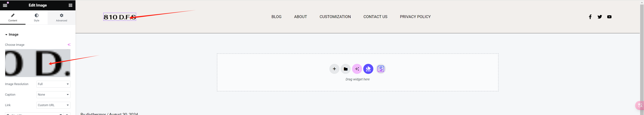This screenshot has width=644, height=115.
Task: Click the Twitter icon in header
Action: pos(600,17)
